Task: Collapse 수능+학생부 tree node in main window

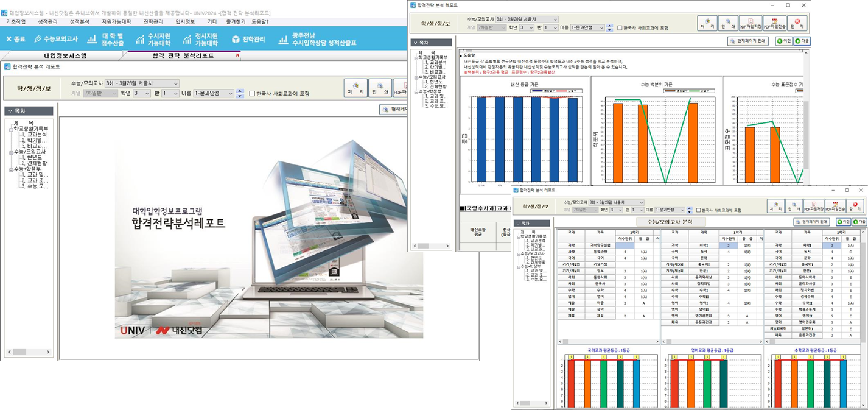Action: (11, 170)
